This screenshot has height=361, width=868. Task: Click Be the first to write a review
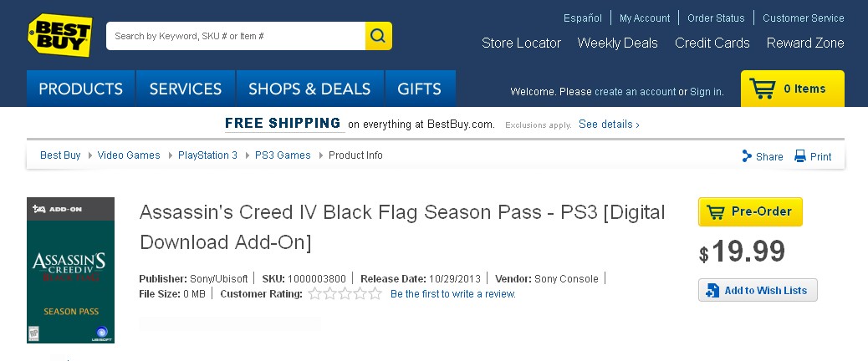point(453,294)
